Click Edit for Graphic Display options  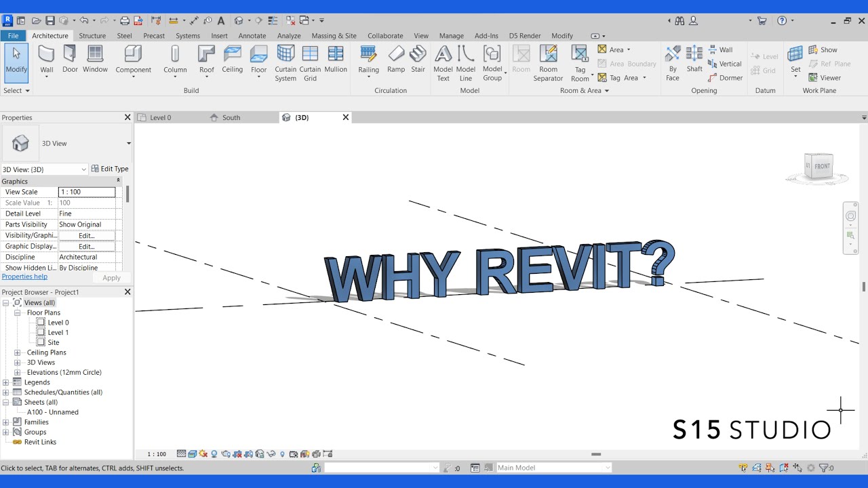86,246
